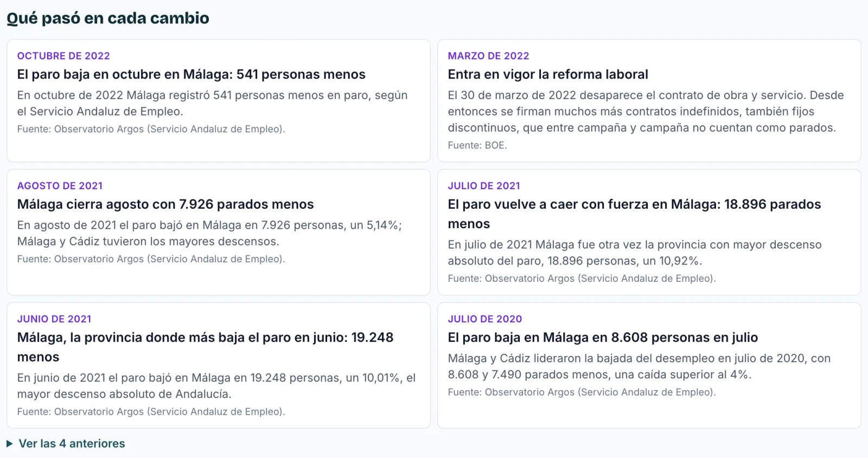Click the summary starting 'En agosto de 2021 el paro bajó'
868x458 pixels.
pos(209,233)
